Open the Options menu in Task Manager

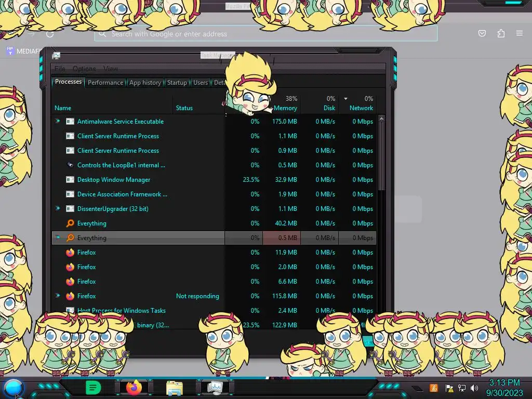coord(84,69)
